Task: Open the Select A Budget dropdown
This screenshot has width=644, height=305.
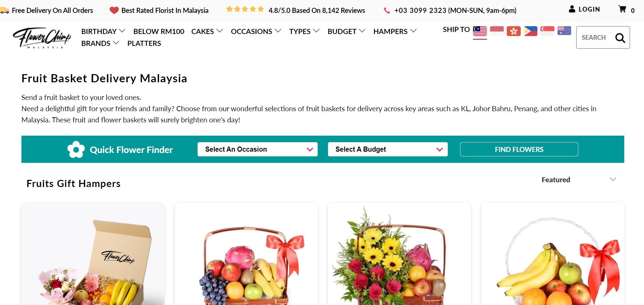Action: pos(388,149)
